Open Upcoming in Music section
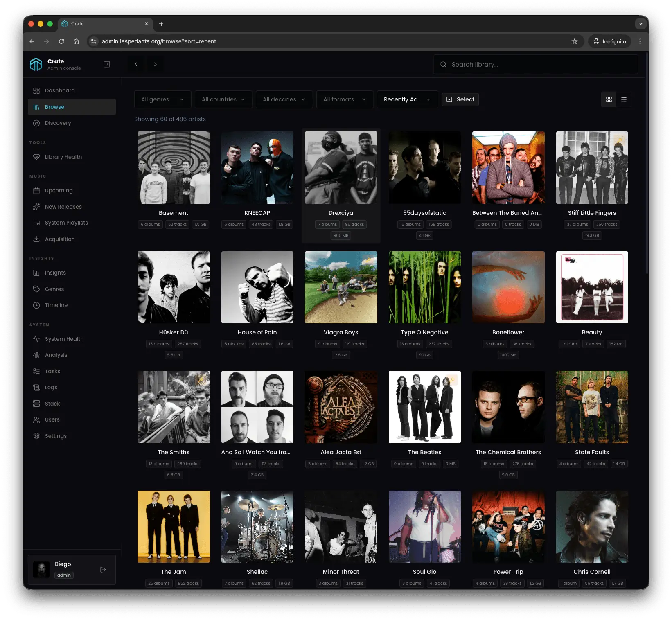The height and width of the screenshot is (620, 672). click(72, 190)
